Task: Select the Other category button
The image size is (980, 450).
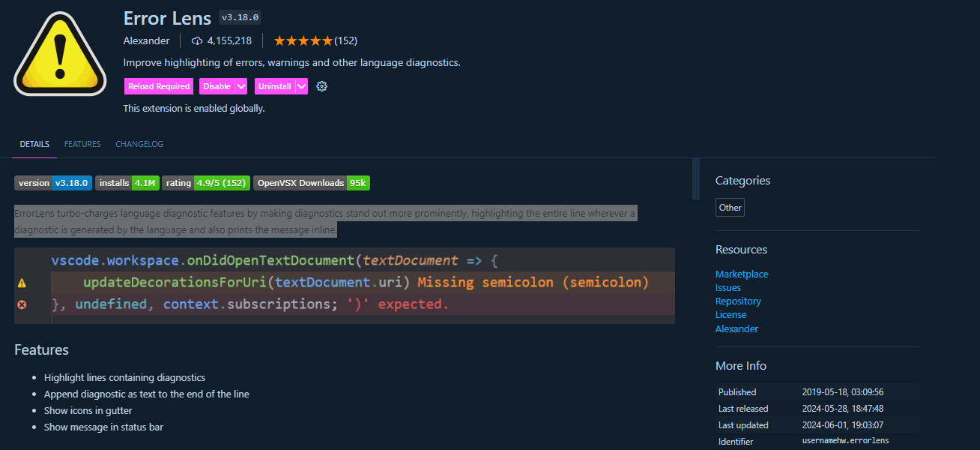Action: point(730,207)
